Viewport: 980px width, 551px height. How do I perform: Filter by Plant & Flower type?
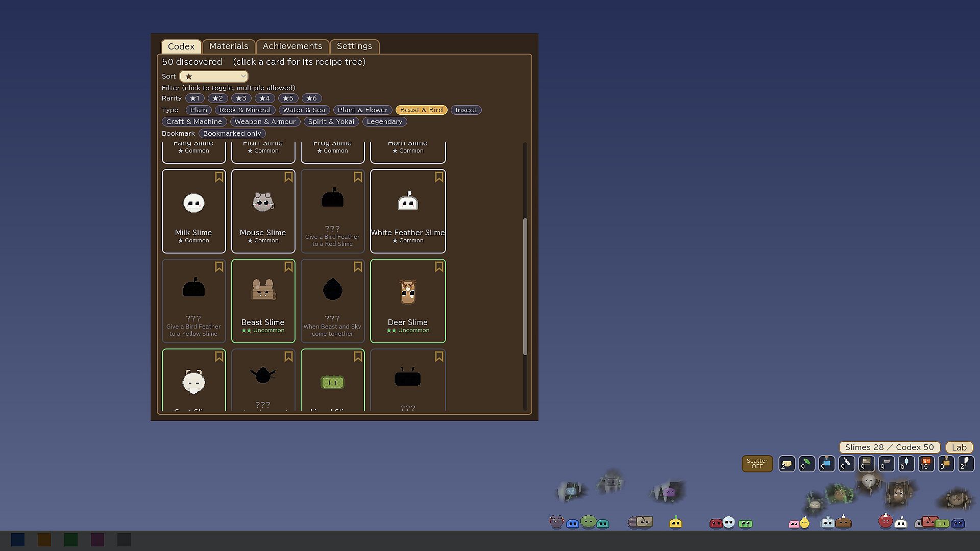click(x=362, y=110)
